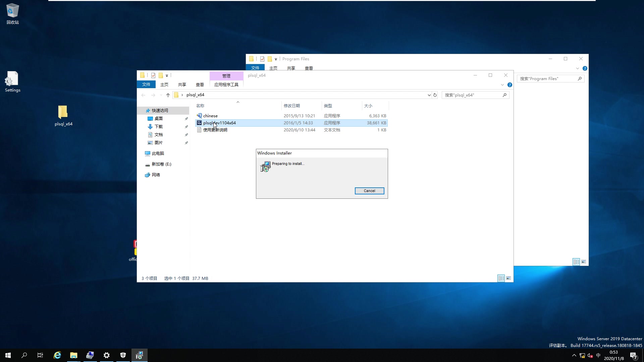This screenshot has height=362, width=644.
Task: Switch to details view in plsql_x64 window
Action: tap(501, 278)
